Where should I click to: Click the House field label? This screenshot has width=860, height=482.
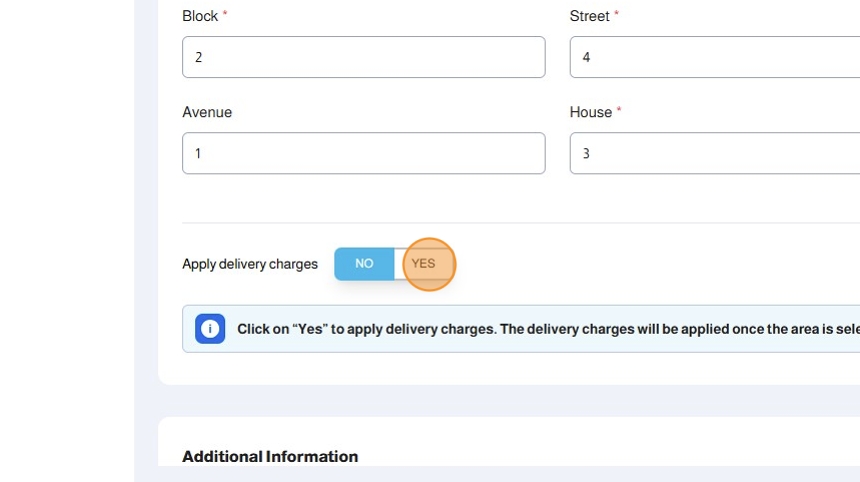pos(590,112)
